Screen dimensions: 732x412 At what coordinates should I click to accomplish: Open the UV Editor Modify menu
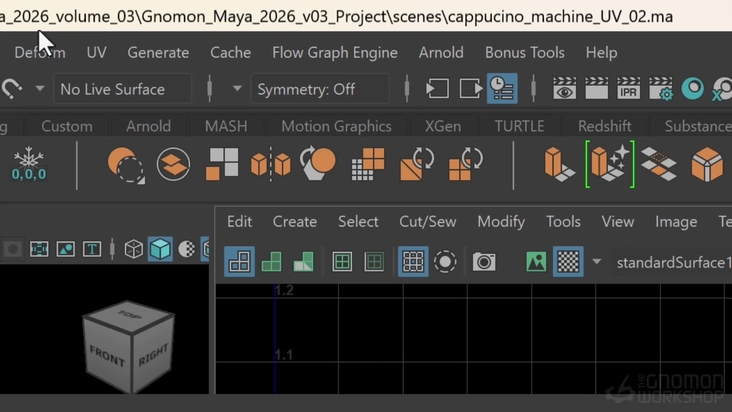pos(501,222)
